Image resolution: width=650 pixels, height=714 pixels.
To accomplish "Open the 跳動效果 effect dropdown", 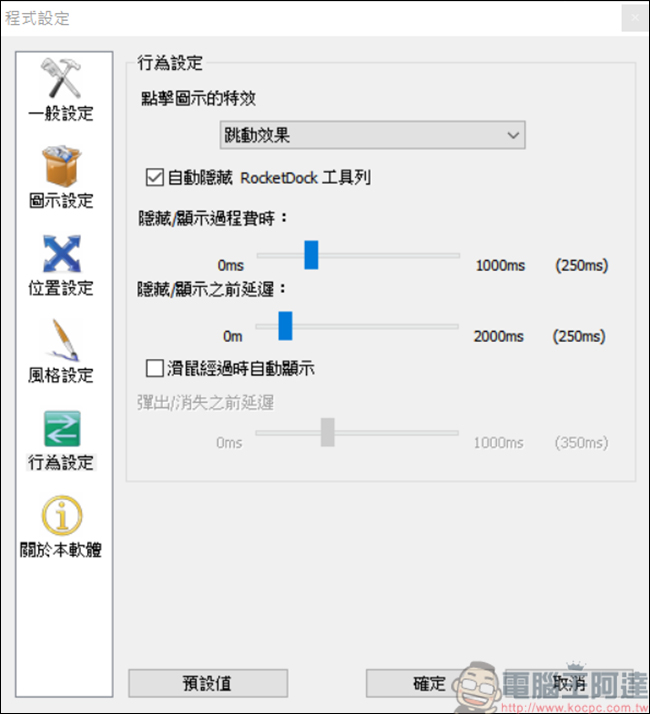I will 372,135.
